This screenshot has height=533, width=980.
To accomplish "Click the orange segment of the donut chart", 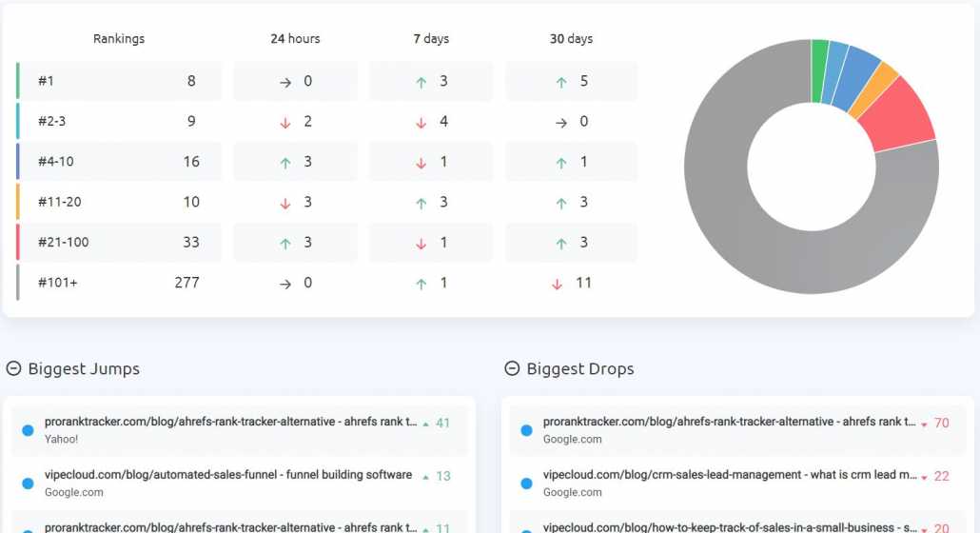I will (875, 89).
